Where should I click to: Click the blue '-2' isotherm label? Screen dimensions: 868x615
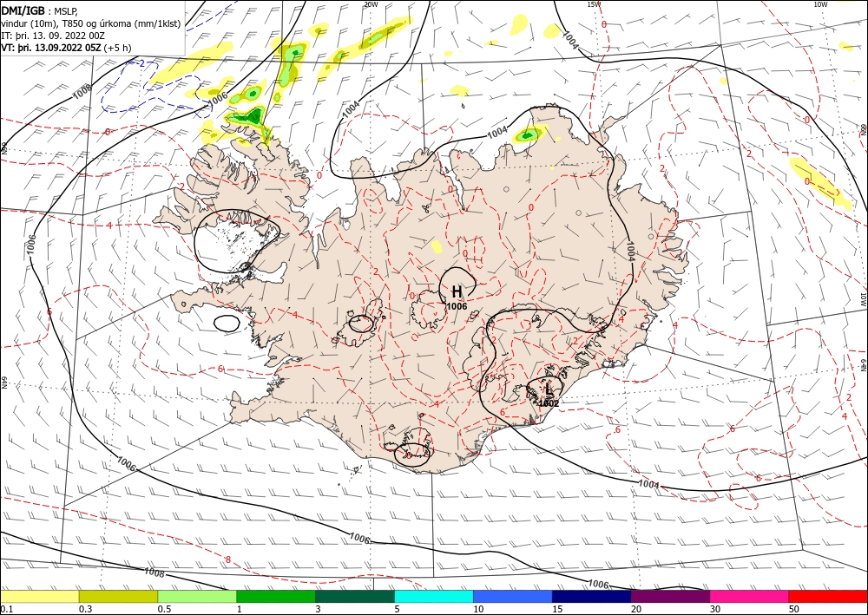[x=140, y=64]
